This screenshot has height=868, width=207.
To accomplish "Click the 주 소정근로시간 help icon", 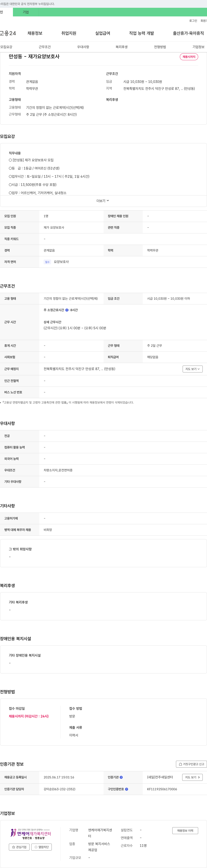I will coord(67,310).
